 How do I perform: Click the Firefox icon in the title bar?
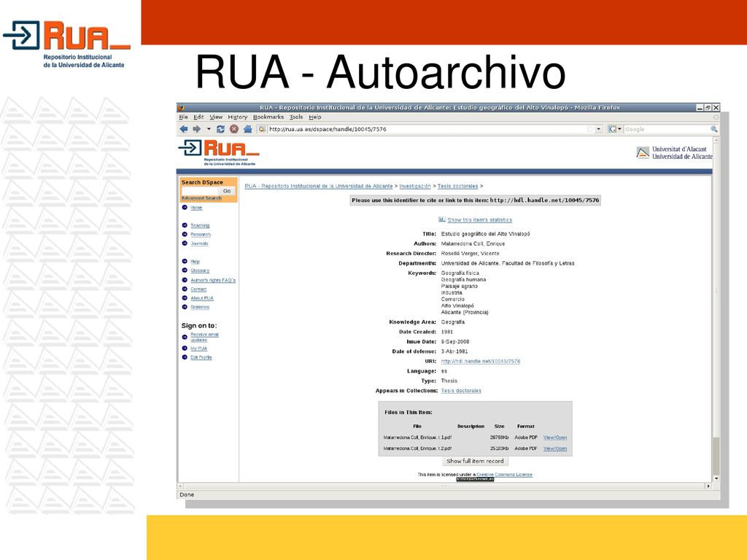[181, 108]
